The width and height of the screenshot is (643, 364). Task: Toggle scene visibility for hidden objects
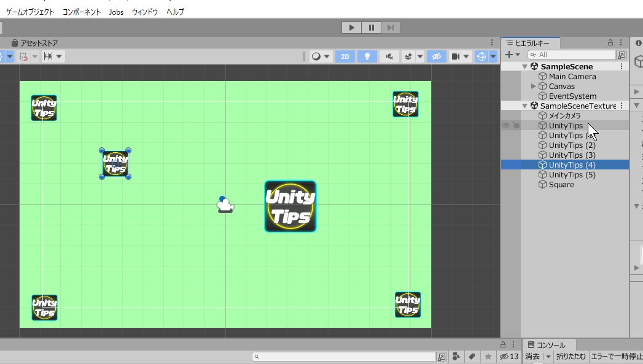click(x=437, y=56)
